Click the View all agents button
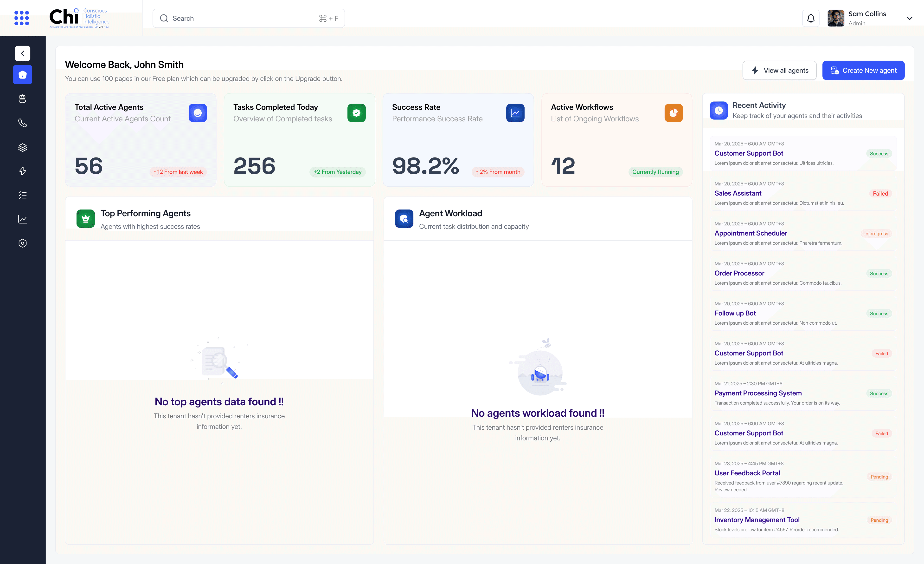 click(x=779, y=70)
